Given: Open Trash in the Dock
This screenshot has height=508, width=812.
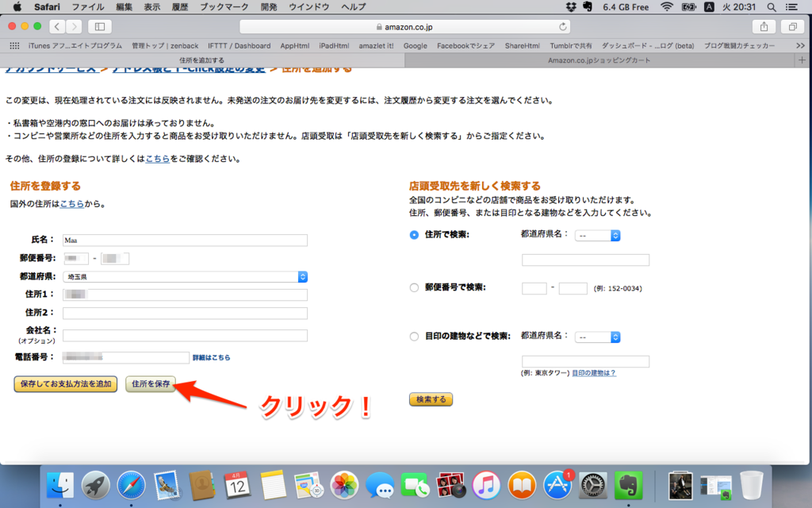Looking at the screenshot, I should point(752,486).
